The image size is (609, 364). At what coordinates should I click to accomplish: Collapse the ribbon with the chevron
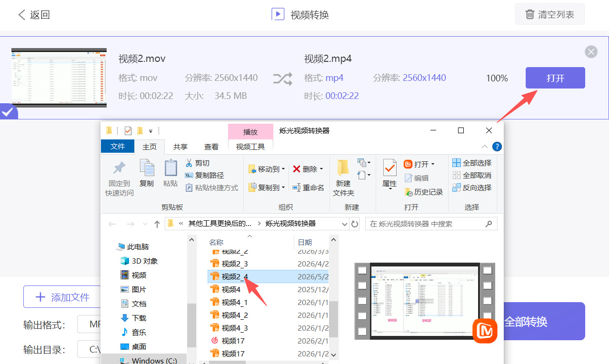(x=485, y=147)
